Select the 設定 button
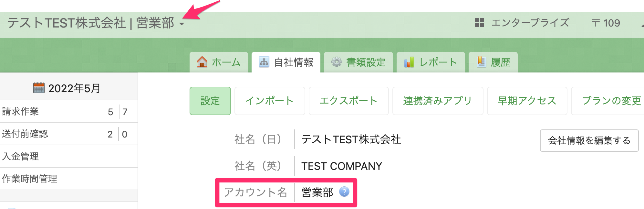 [x=210, y=101]
